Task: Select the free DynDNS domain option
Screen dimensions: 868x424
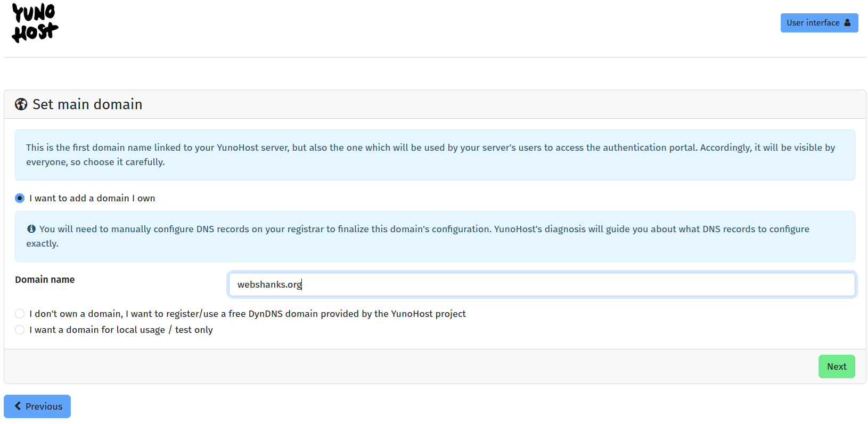Action: point(20,314)
